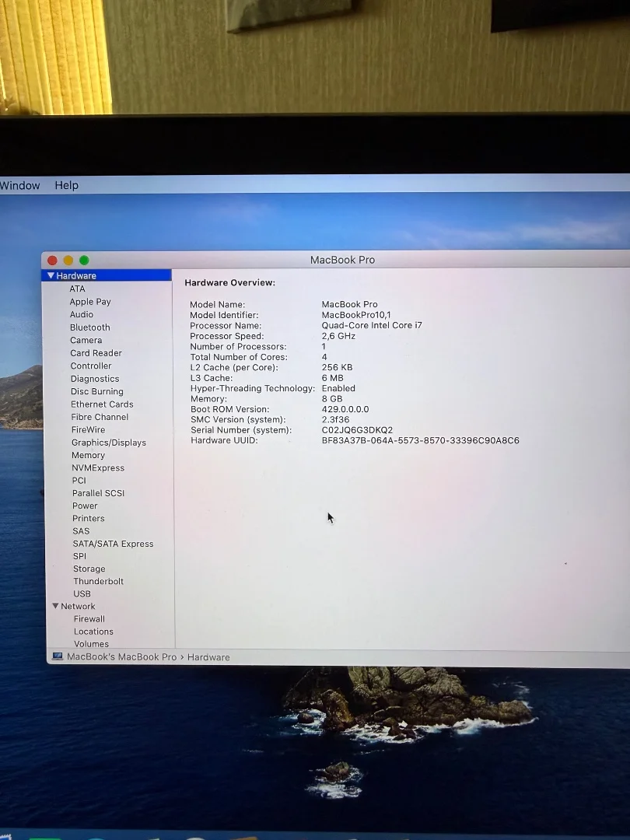Select Ethernet Cards in the sidebar

(x=102, y=404)
